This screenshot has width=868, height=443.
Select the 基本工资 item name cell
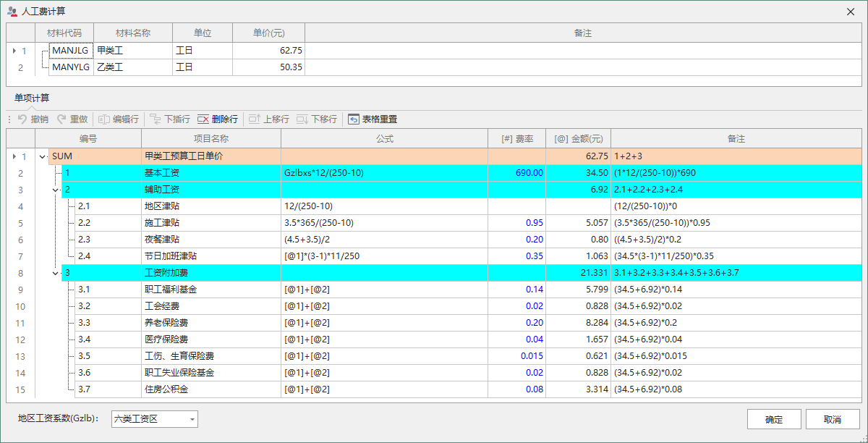(211, 173)
